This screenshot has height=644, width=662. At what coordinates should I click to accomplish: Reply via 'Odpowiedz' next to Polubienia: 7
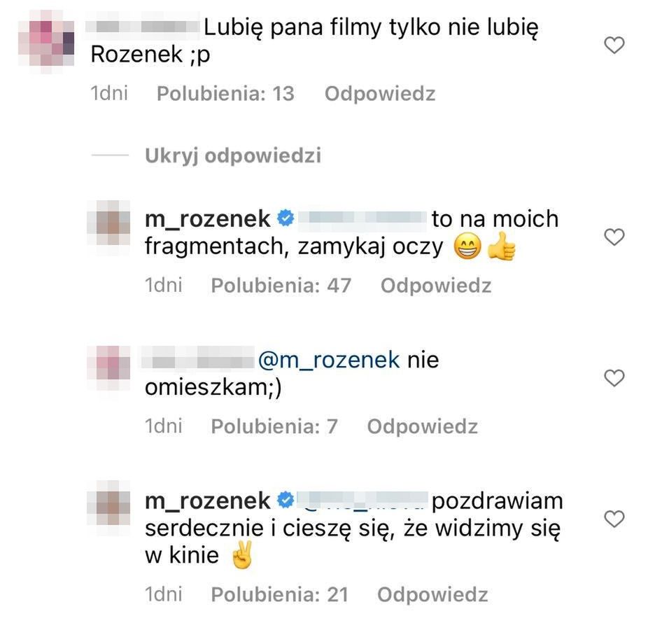[x=422, y=426]
